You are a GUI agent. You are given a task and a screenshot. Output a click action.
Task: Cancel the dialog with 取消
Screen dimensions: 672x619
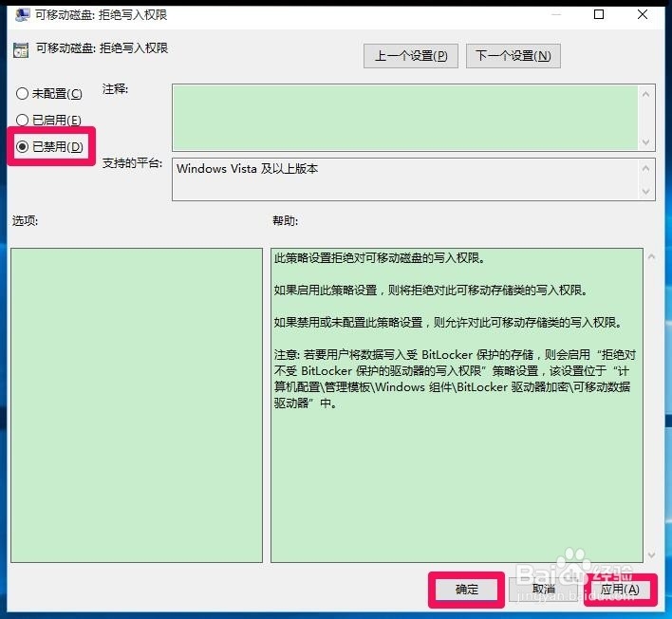pos(544,590)
